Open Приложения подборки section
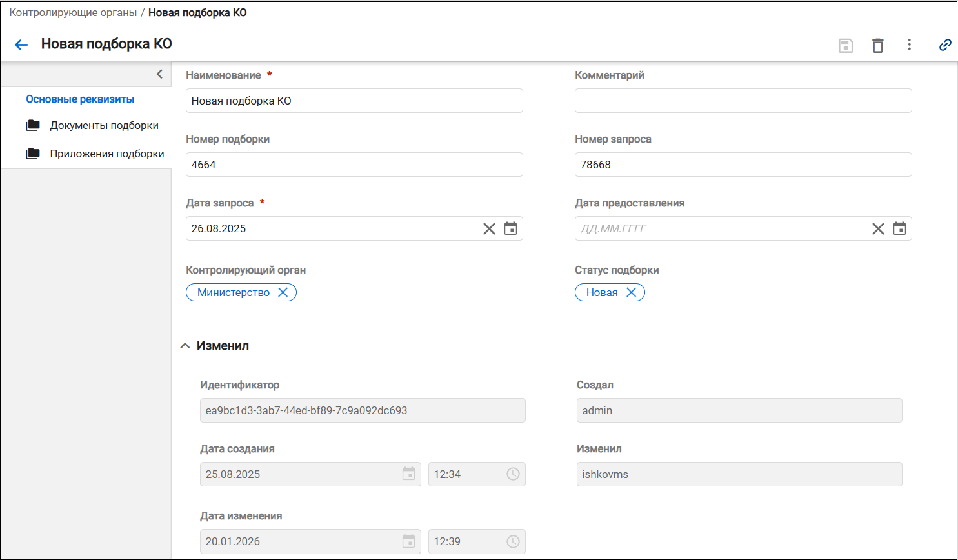The height and width of the screenshot is (560, 958). (x=107, y=154)
